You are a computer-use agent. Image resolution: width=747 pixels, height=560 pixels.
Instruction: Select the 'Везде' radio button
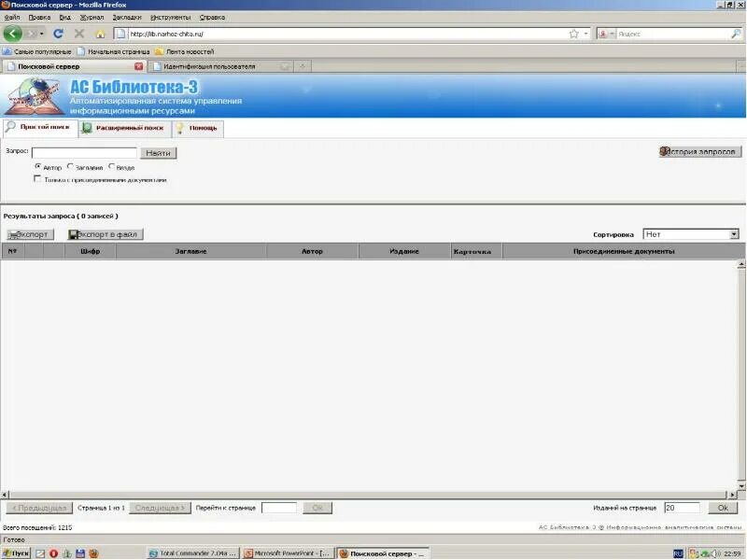tap(111, 167)
